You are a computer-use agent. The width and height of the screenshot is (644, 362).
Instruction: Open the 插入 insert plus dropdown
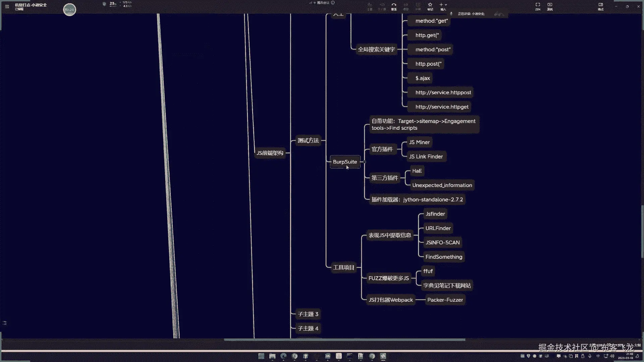click(x=443, y=6)
